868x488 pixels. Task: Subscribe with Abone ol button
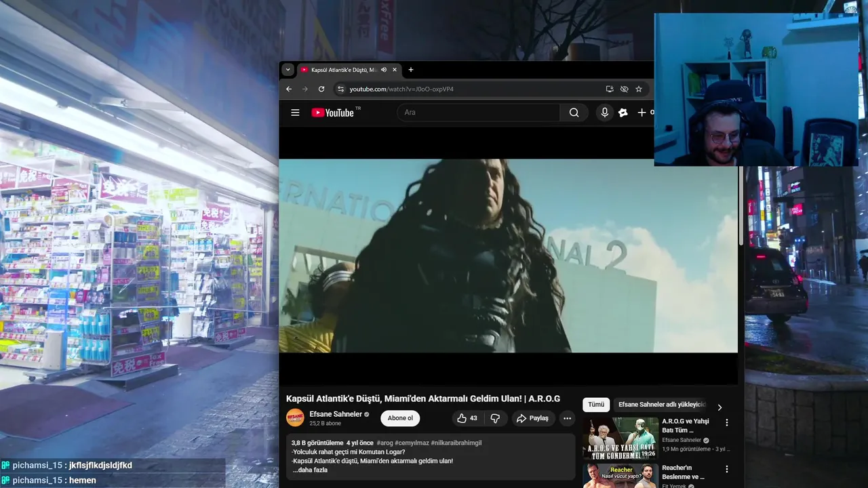click(400, 418)
